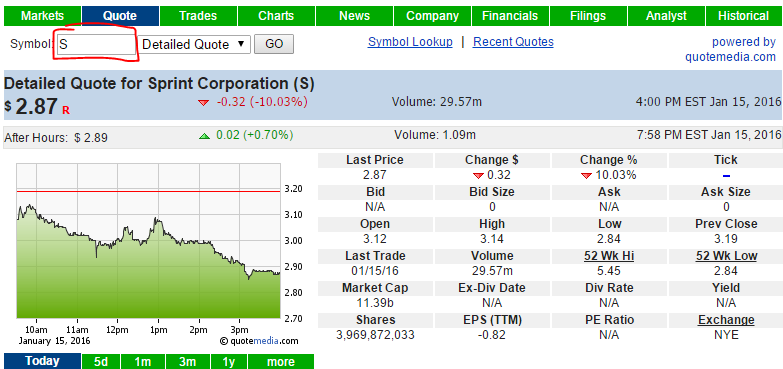The width and height of the screenshot is (783, 369).
Task: Click the 52 Wk Hi label link
Action: click(609, 256)
